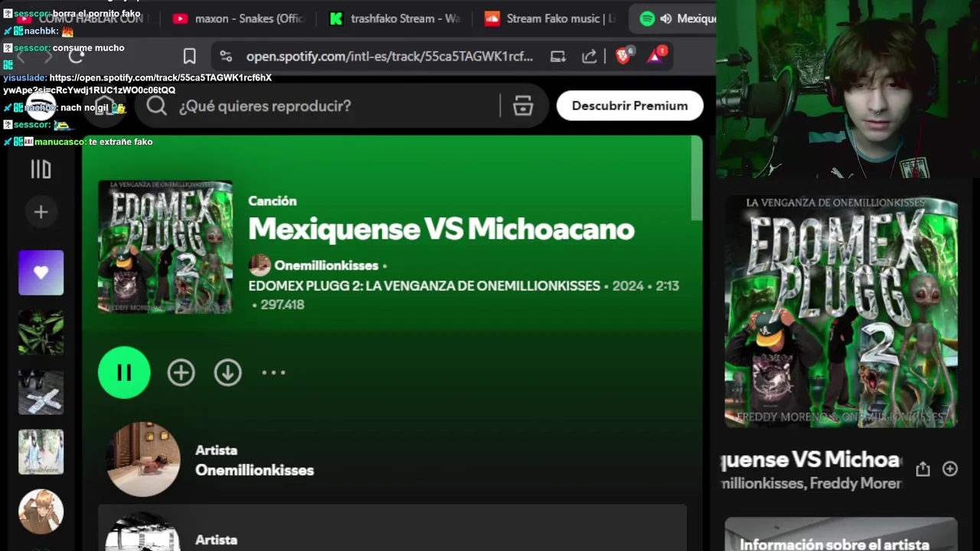Click the 'Canción' label above the title

(x=272, y=201)
